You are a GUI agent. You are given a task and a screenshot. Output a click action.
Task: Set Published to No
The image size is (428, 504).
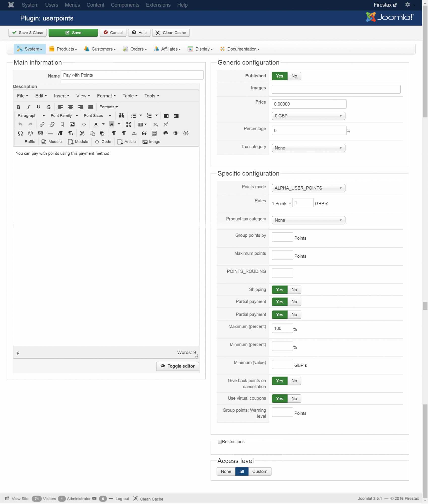click(294, 76)
